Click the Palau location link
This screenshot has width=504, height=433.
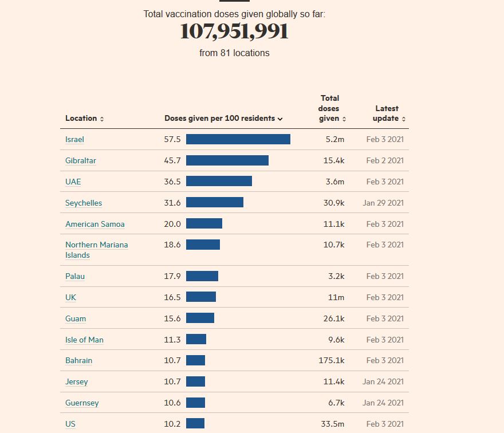(75, 277)
